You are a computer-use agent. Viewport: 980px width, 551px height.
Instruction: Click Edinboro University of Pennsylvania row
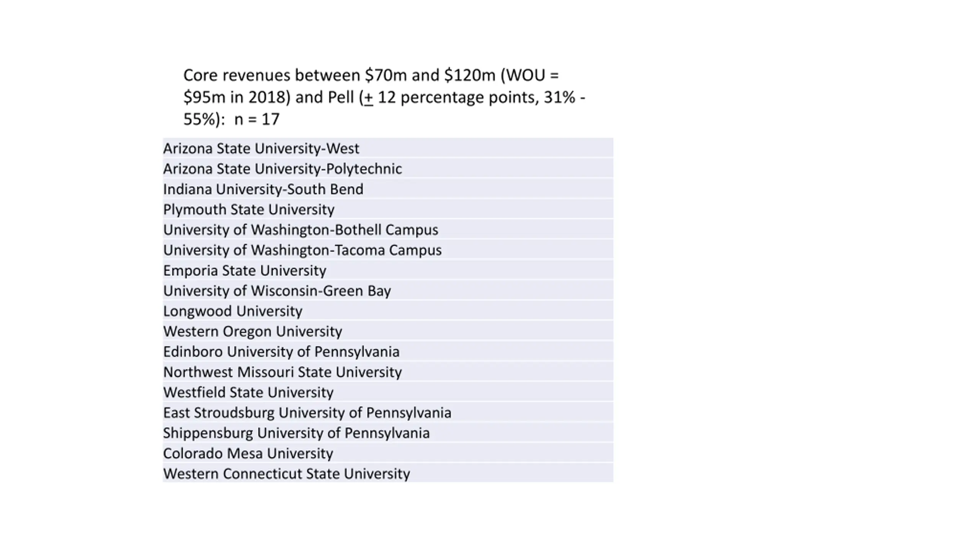click(x=281, y=352)
